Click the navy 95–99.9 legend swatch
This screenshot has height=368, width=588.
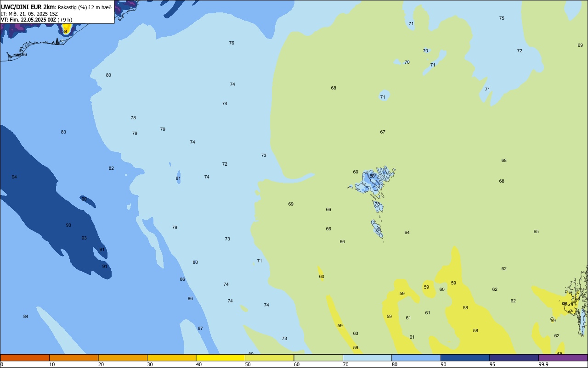[514, 357]
